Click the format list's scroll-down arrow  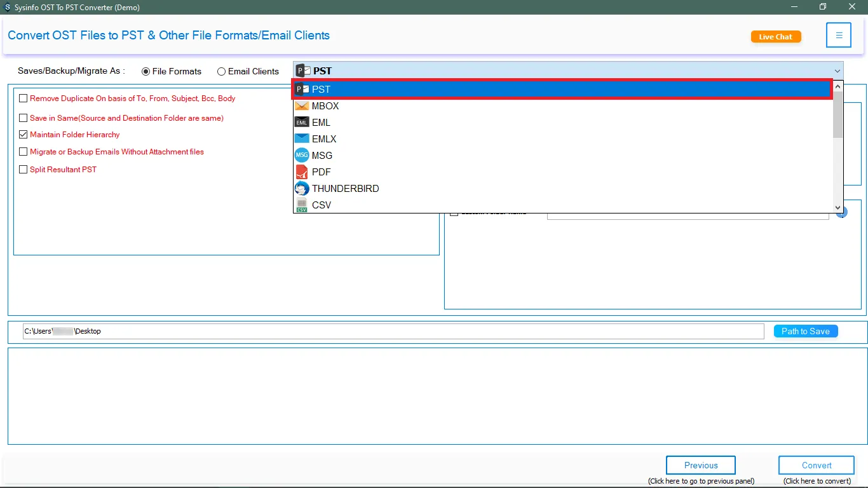click(837, 208)
